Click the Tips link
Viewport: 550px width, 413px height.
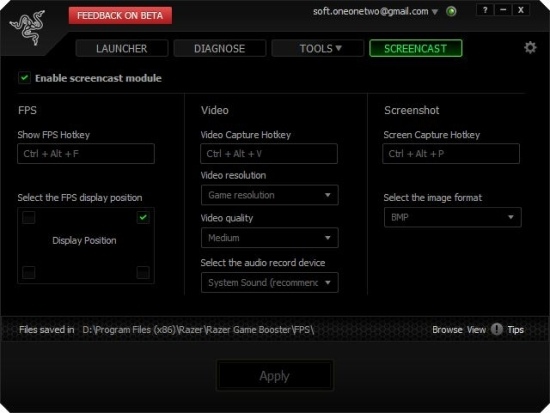coord(516,330)
